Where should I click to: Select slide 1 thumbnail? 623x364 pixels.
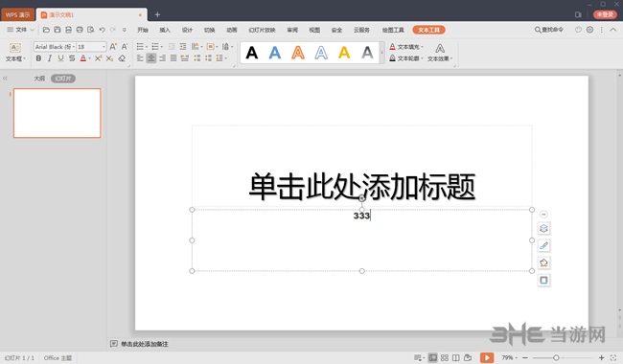pos(58,113)
